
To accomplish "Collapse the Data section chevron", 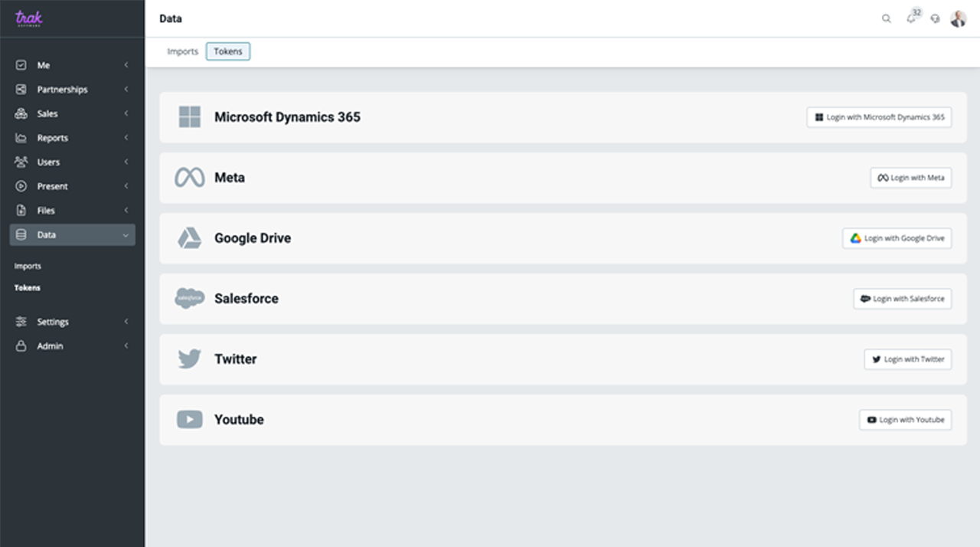I will pyautogui.click(x=126, y=235).
